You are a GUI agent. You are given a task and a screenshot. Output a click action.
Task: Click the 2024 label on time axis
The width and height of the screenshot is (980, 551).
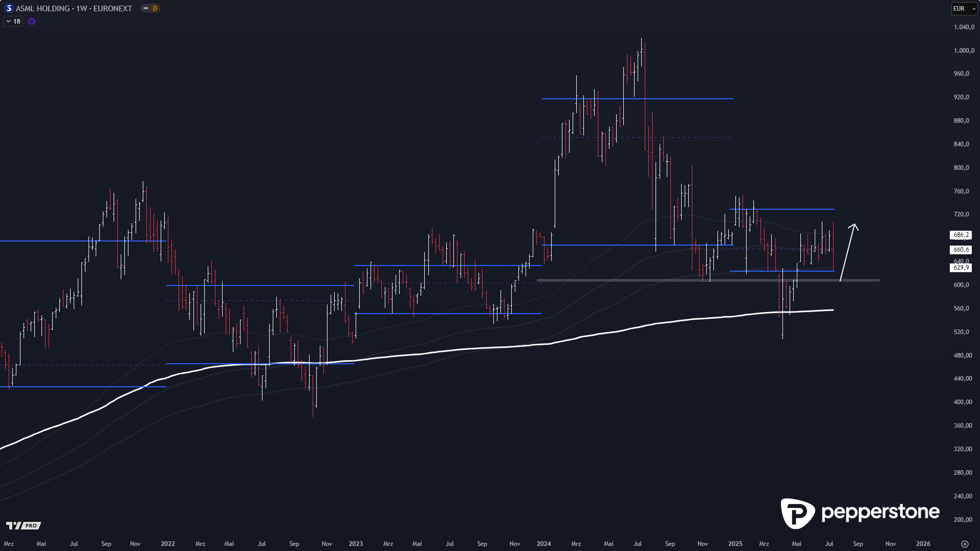tap(543, 544)
